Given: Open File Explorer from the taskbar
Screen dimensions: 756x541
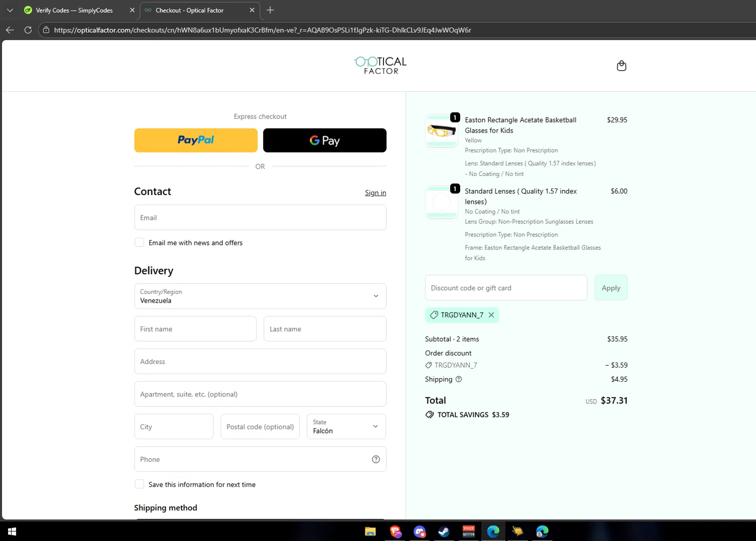Looking at the screenshot, I should pyautogui.click(x=370, y=531).
